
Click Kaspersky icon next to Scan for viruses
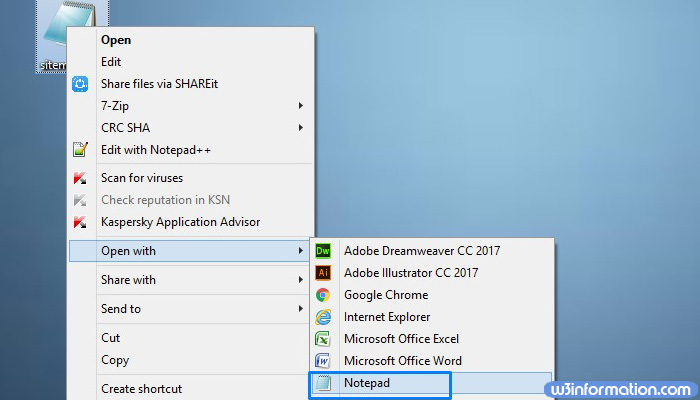pos(80,178)
